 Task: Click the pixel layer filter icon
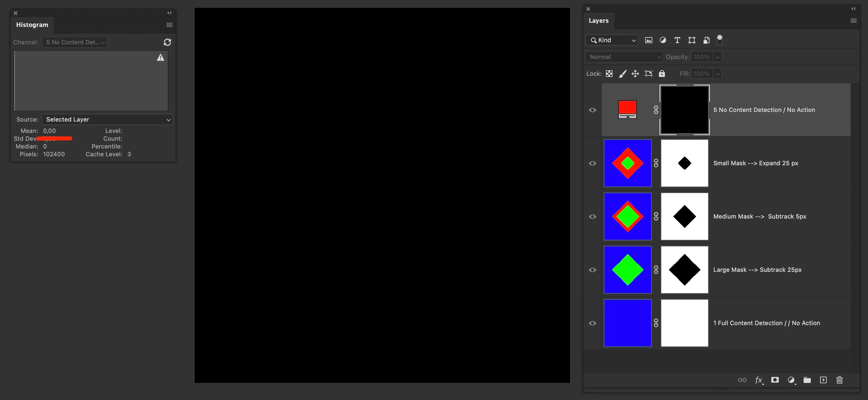click(648, 40)
